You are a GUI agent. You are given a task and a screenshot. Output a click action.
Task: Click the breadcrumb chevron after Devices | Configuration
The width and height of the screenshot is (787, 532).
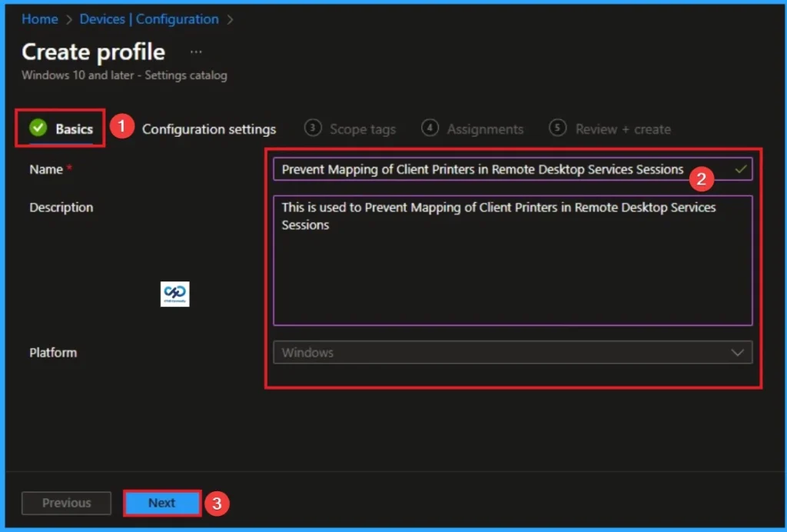(229, 18)
